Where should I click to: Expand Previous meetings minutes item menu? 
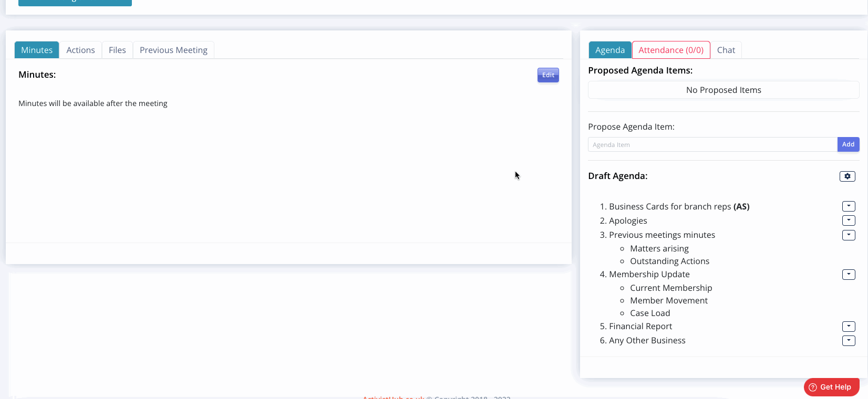(849, 235)
